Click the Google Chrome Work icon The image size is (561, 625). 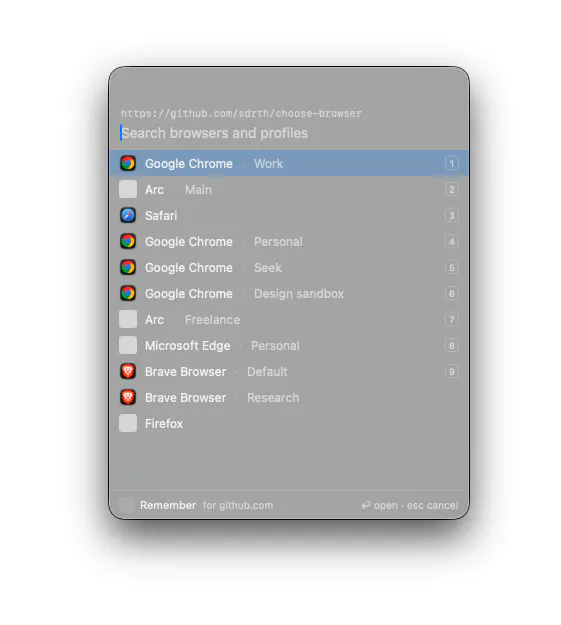click(x=128, y=163)
